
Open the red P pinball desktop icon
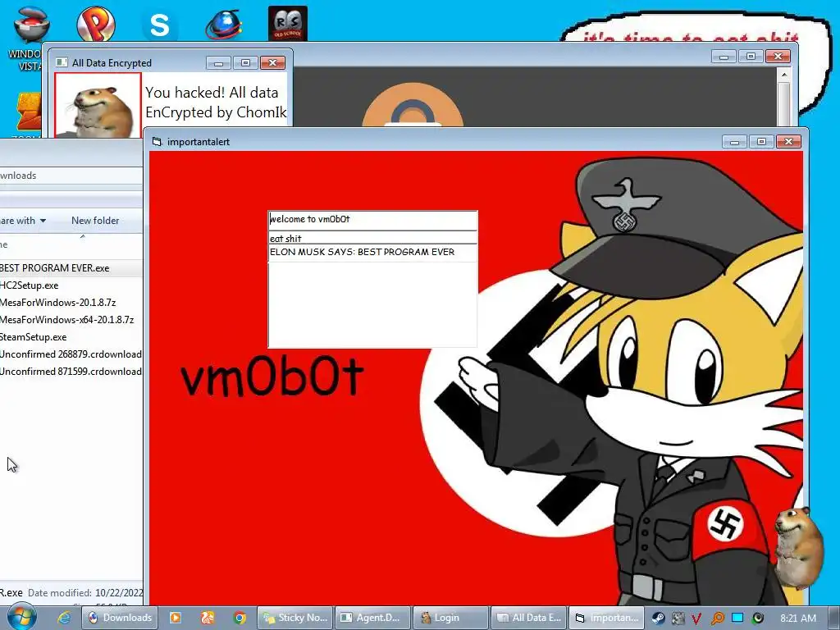coord(95,24)
